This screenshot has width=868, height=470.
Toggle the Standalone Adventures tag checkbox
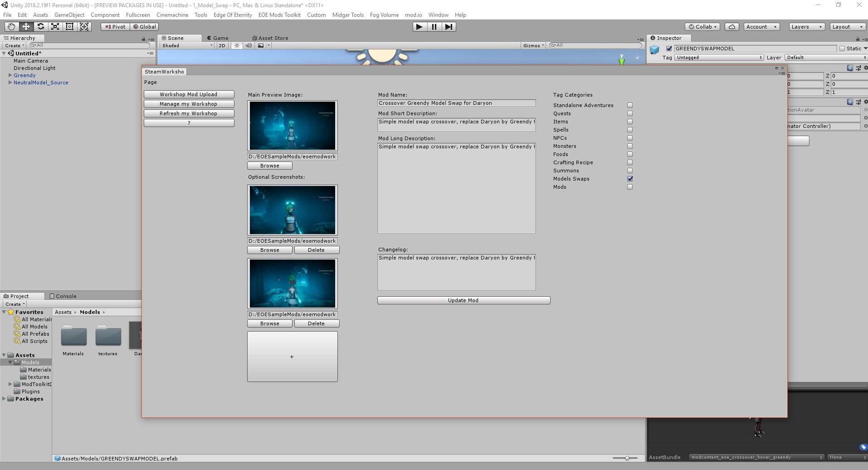[x=630, y=105]
